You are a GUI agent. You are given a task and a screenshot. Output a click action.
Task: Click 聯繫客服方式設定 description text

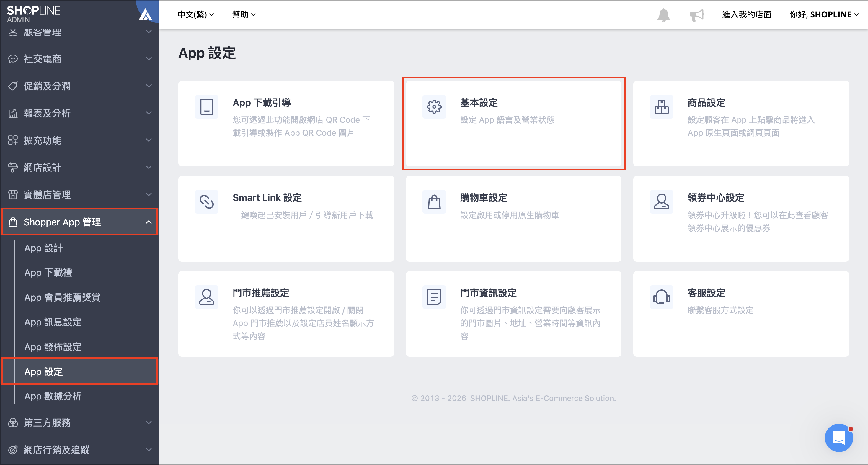tap(720, 310)
